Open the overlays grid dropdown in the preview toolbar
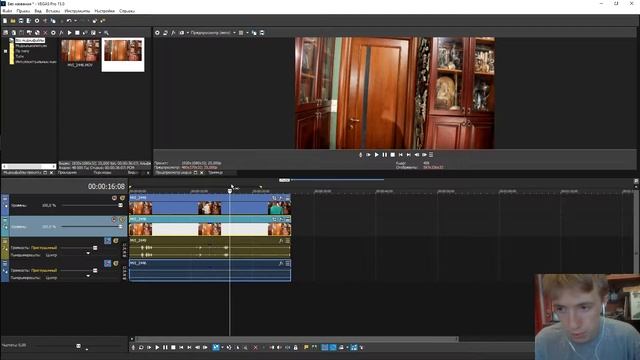 [x=247, y=33]
